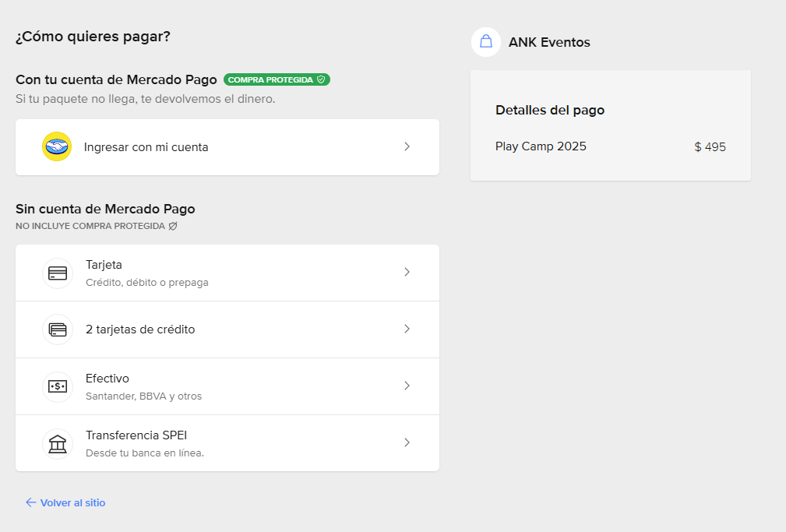The height and width of the screenshot is (532, 786).
Task: Click the text Santander, BBVA y otros
Action: [x=144, y=396]
